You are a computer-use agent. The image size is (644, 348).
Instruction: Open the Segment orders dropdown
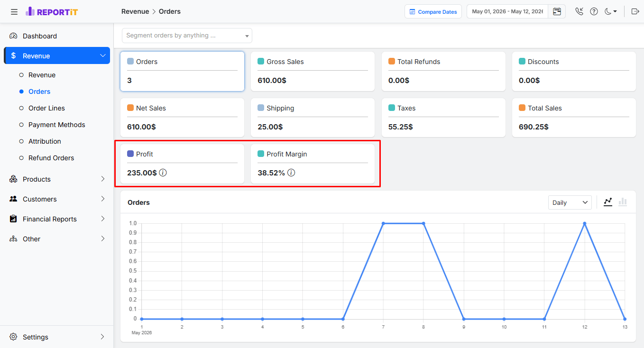[187, 36]
